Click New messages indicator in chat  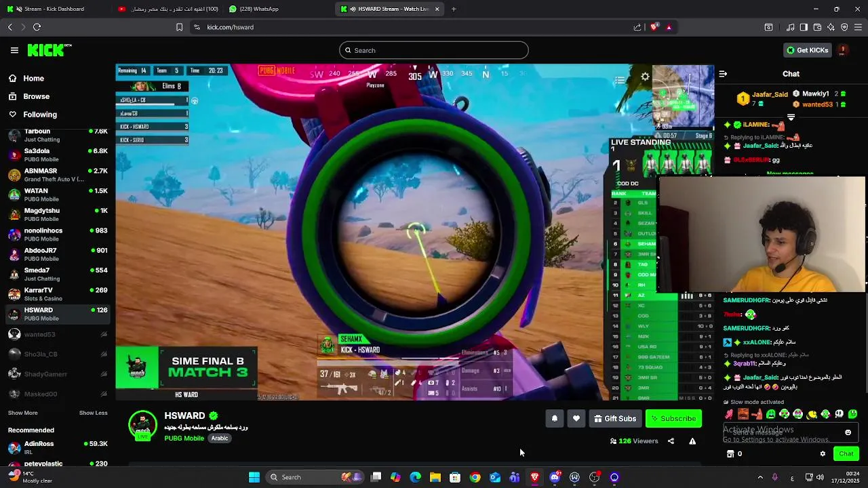pyautogui.click(x=790, y=174)
